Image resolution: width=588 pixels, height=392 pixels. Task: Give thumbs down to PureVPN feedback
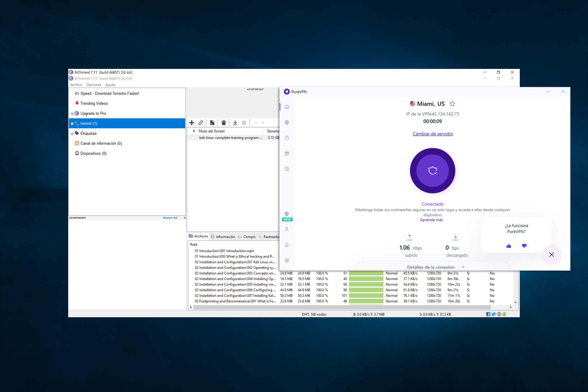(x=524, y=246)
